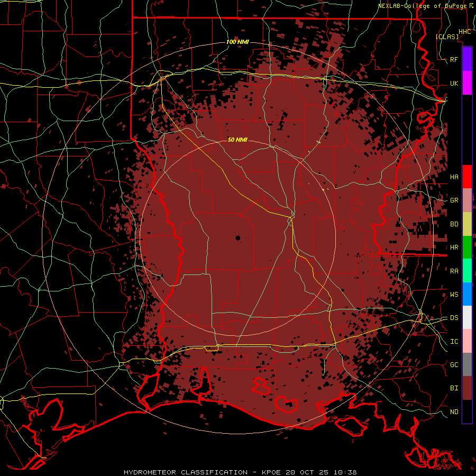Click the "HR" legend label
476x476 pixels.
(x=454, y=248)
